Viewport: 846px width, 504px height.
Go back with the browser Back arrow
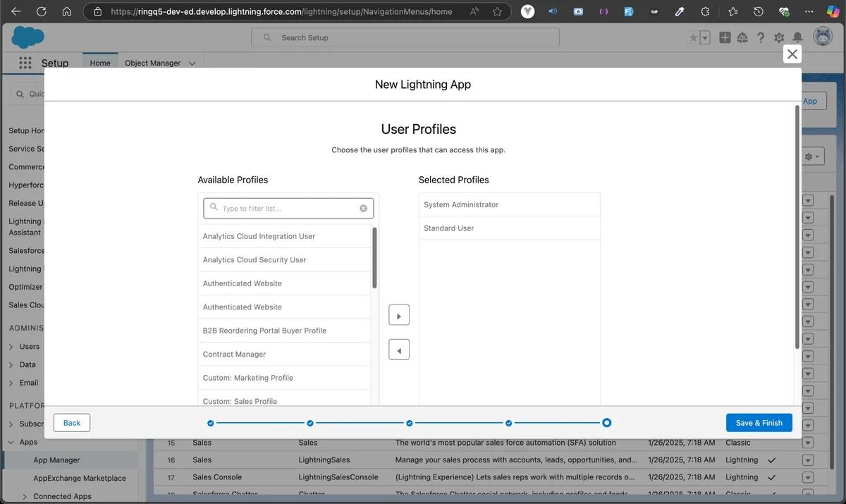pyautogui.click(x=16, y=11)
